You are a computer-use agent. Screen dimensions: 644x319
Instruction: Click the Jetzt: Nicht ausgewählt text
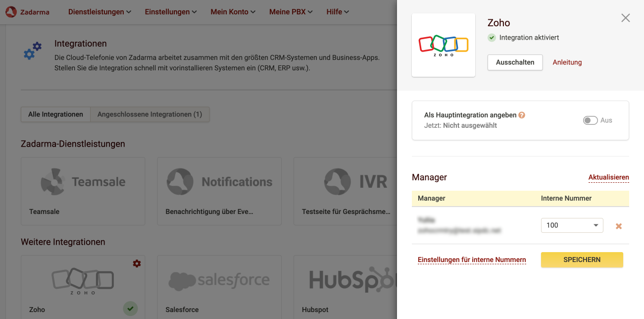[x=460, y=126]
